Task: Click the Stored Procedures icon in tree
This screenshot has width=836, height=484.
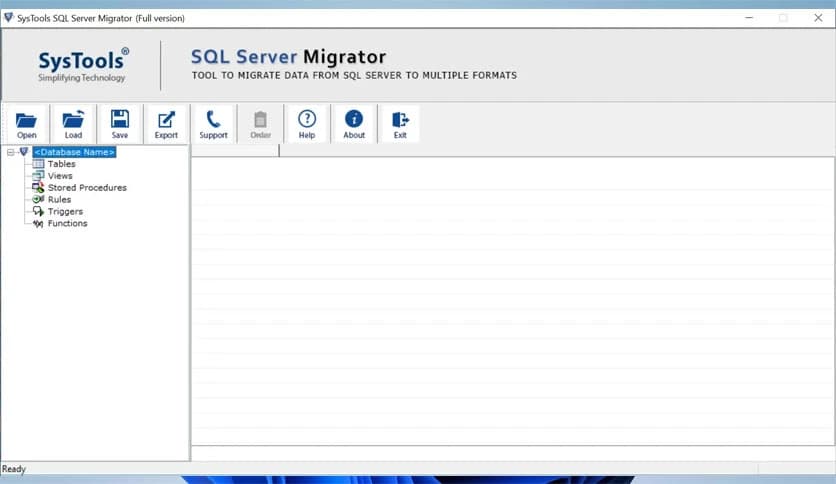Action: [38, 187]
